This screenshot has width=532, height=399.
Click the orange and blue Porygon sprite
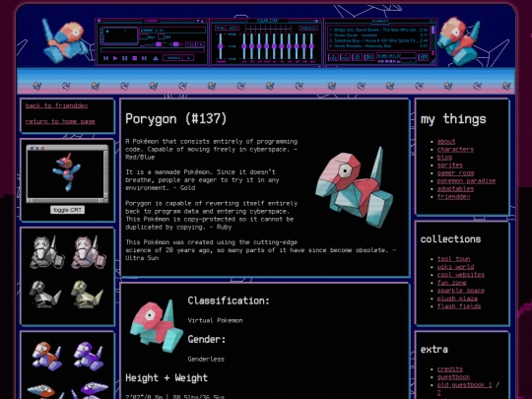(x=47, y=357)
